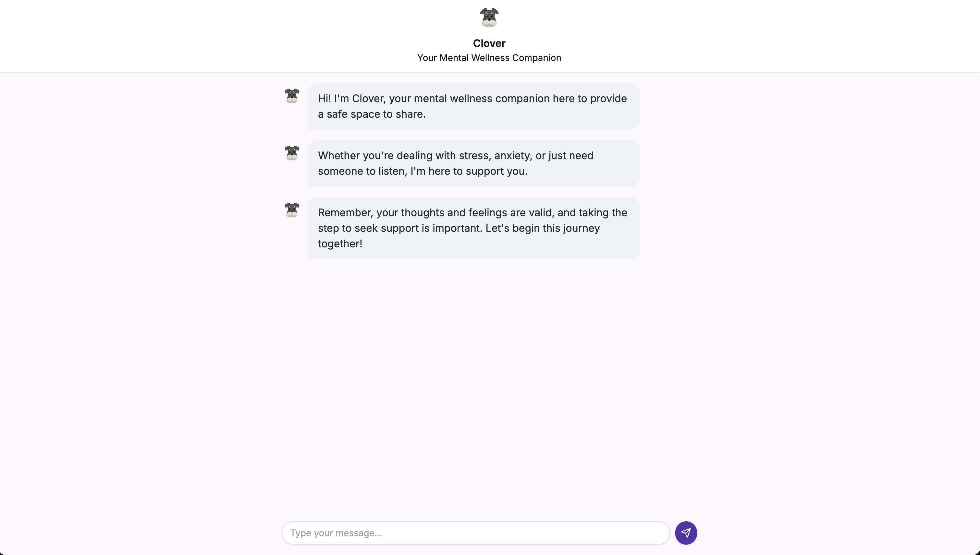
Task: Click the word 'together!' in the last message
Action: tap(340, 244)
